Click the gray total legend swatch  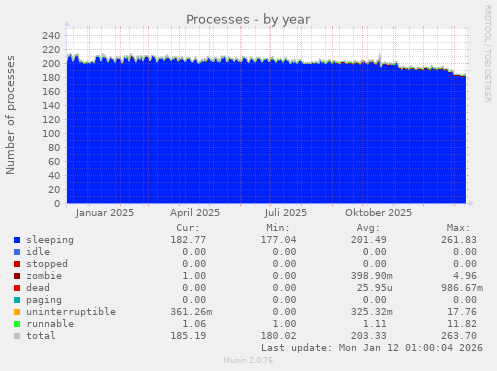(17, 336)
